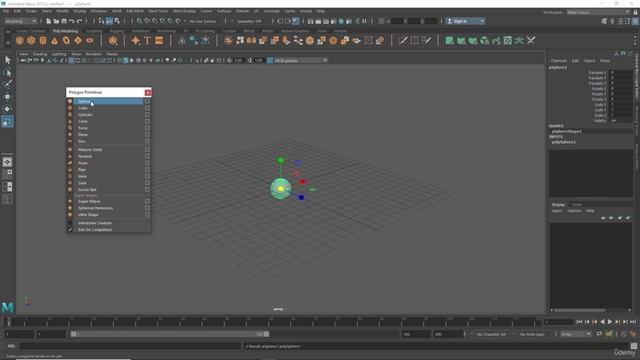Open the No Character Set dropdown
The height and width of the screenshot is (360, 640).
click(491, 334)
